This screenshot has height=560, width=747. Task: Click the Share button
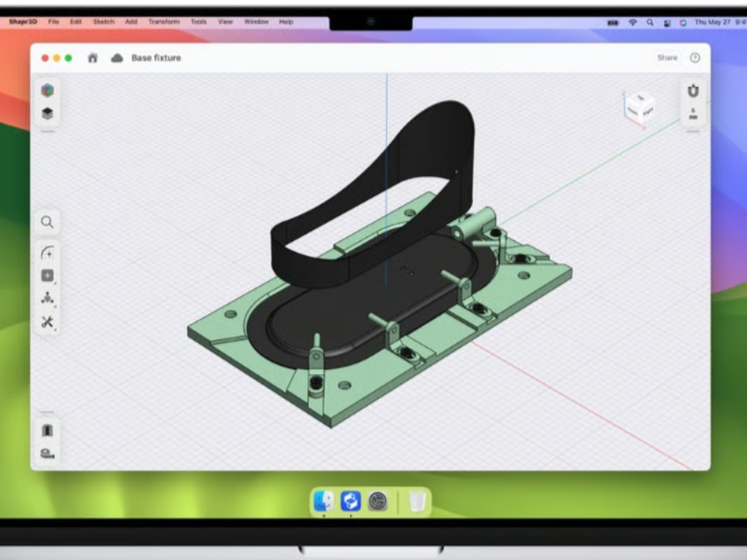pos(667,58)
